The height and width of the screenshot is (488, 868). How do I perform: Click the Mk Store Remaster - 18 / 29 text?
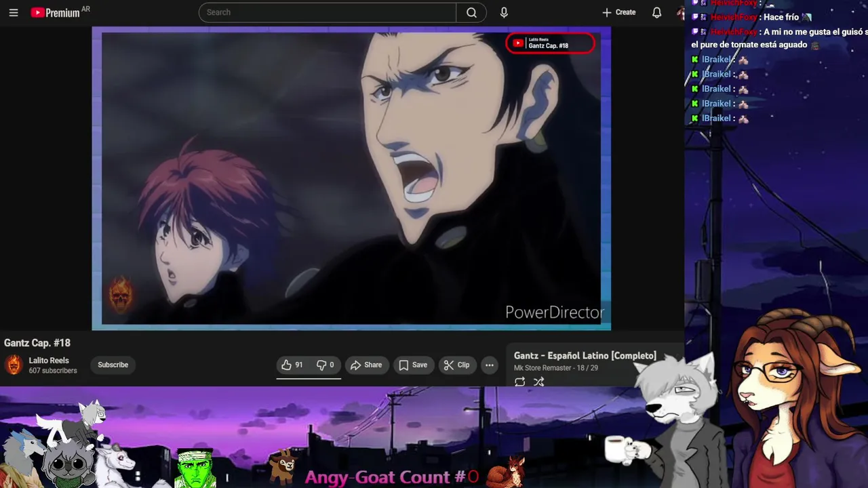[556, 368]
